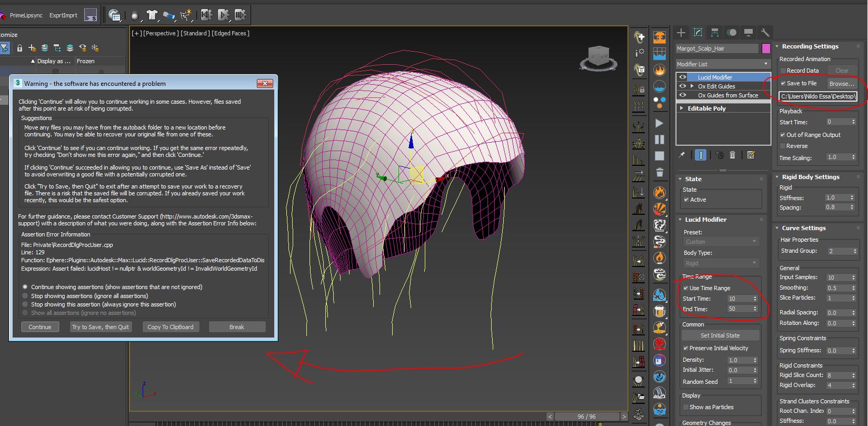Click the pink object color swatch

pyautogui.click(x=766, y=48)
